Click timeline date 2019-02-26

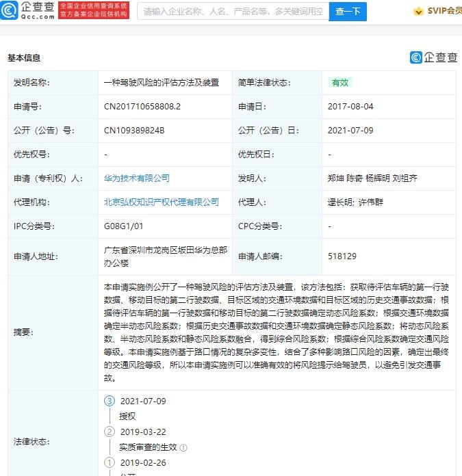(143, 462)
